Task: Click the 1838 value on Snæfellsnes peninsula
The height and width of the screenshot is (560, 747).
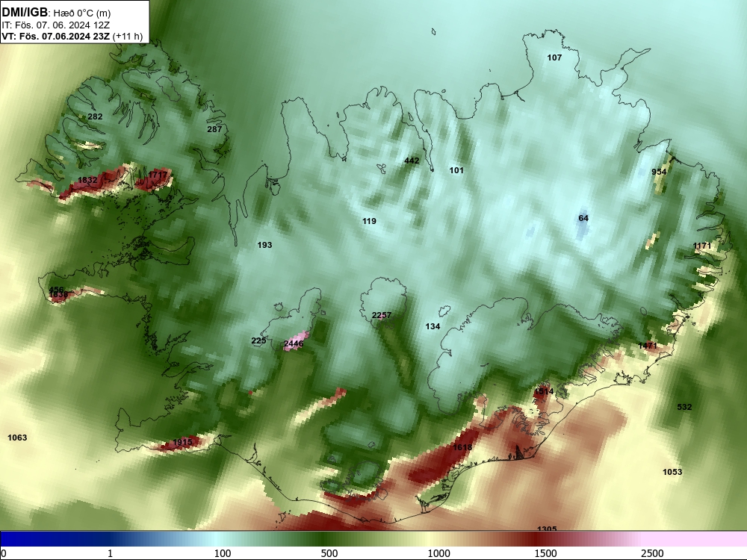Action: 58,295
